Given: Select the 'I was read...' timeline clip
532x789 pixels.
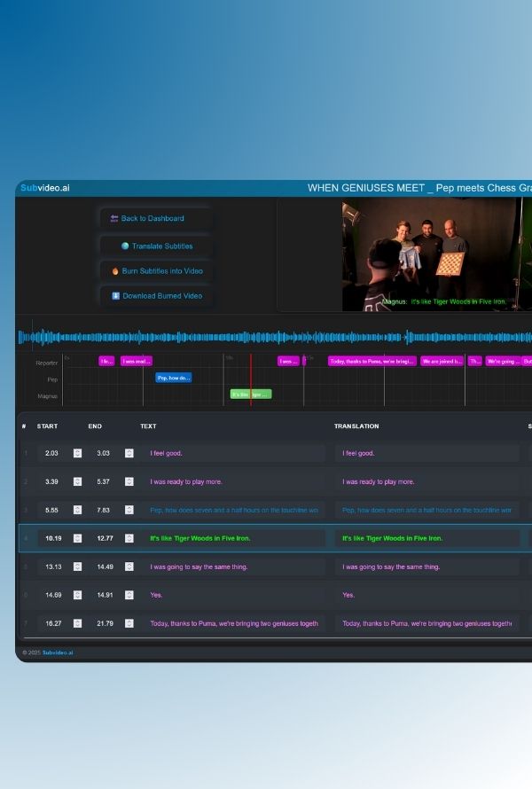Looking at the screenshot, I should (x=137, y=362).
